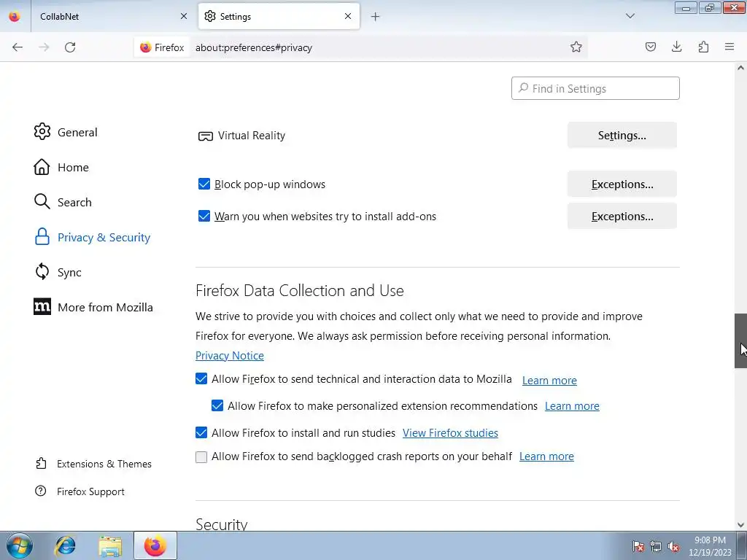Uncheck install and run studies
The height and width of the screenshot is (560, 747).
coord(201,432)
